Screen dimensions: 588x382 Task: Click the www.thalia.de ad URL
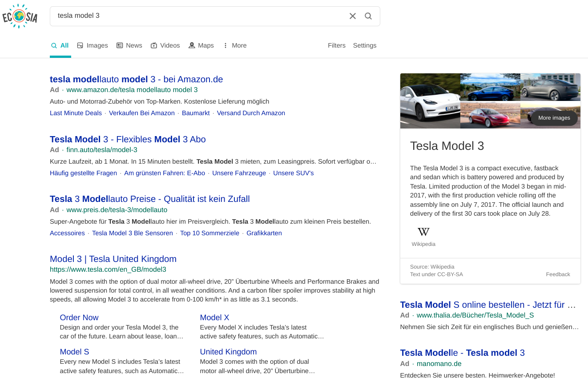point(475,315)
